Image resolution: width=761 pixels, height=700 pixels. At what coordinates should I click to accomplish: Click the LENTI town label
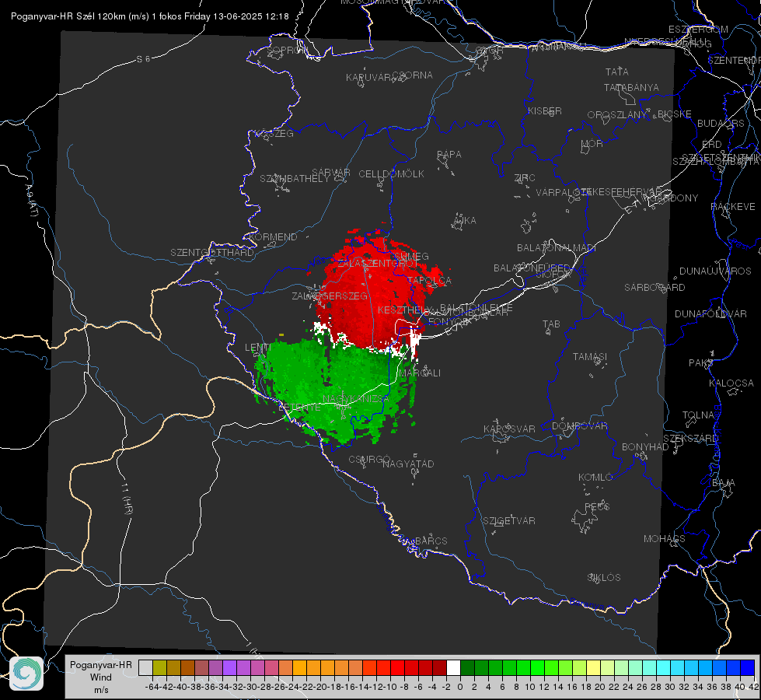coord(258,348)
